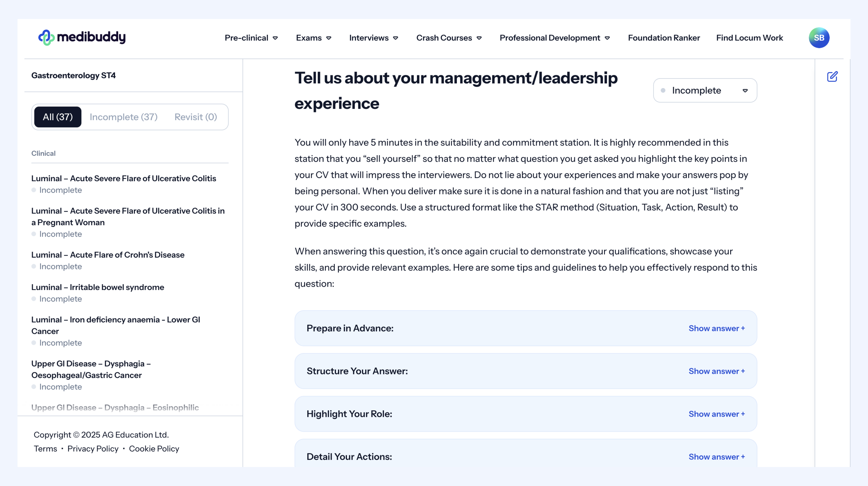Open the Privacy Policy link
Image resolution: width=868 pixels, height=486 pixels.
(93, 449)
